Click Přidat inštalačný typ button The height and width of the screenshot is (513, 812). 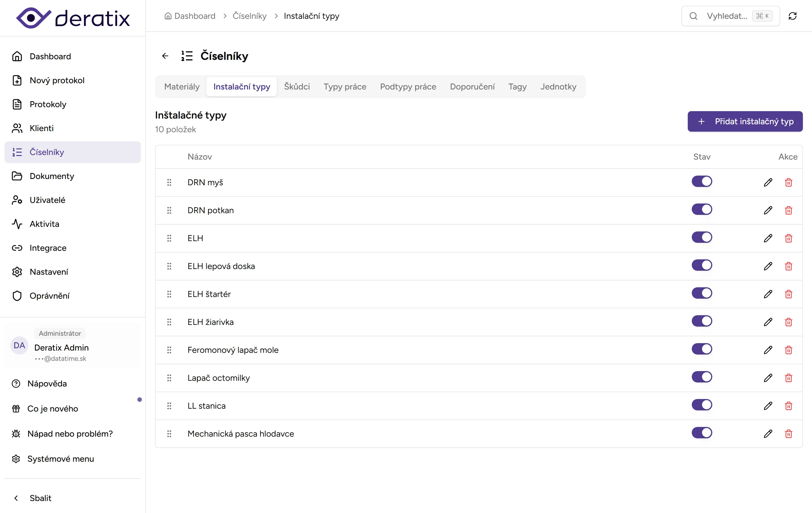pyautogui.click(x=745, y=121)
